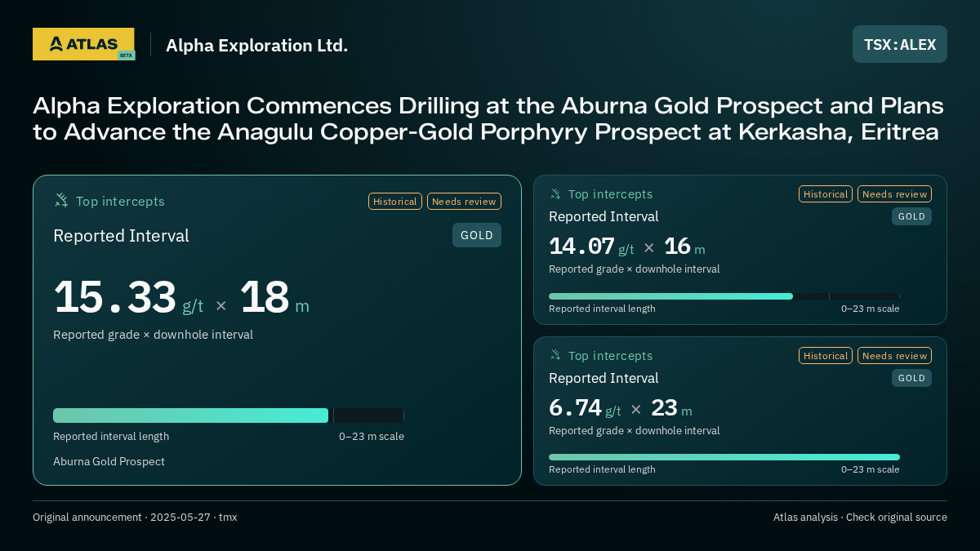Click the Historical tag in the 6.74 g/t card

(x=826, y=355)
